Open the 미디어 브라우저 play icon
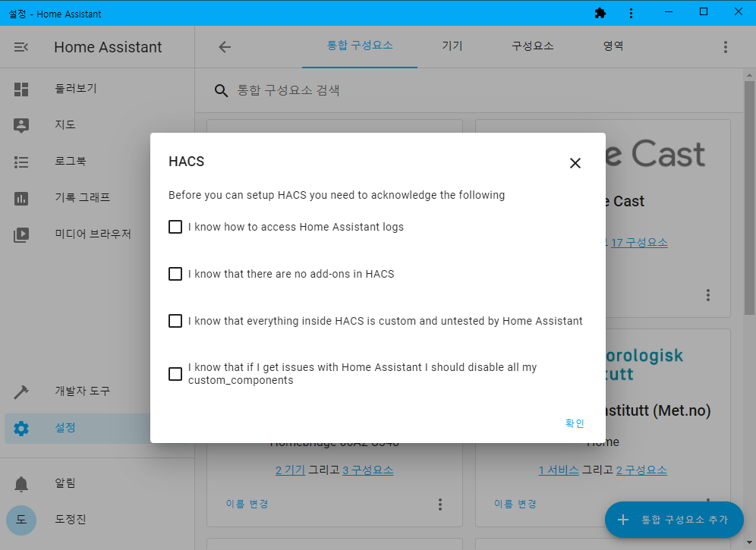Viewport: 756px width, 550px height. [x=21, y=234]
